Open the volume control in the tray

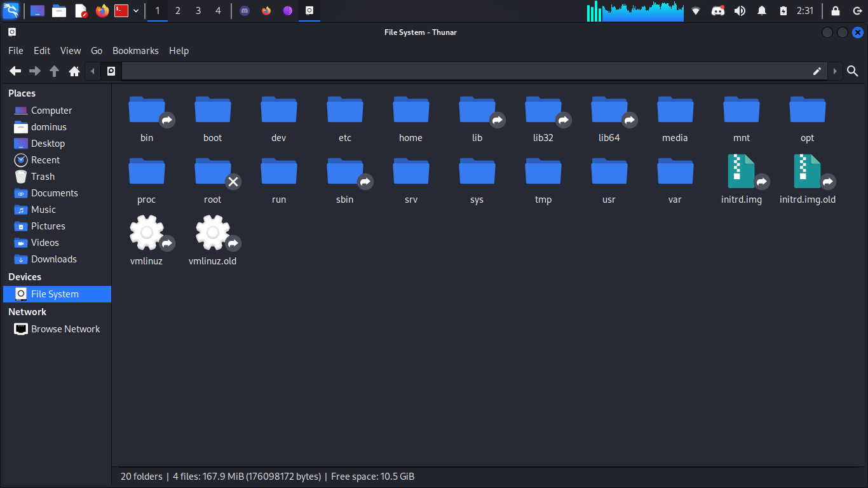[x=740, y=11]
